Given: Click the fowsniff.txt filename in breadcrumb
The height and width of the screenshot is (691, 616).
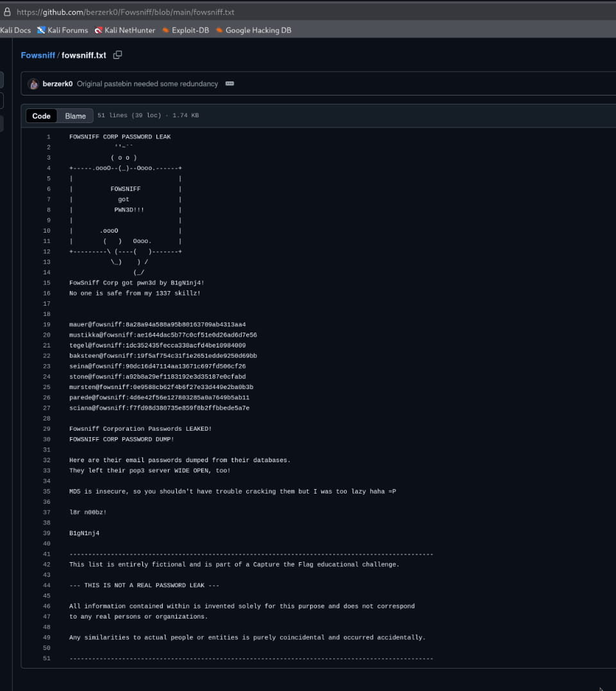Looking at the screenshot, I should click(84, 55).
